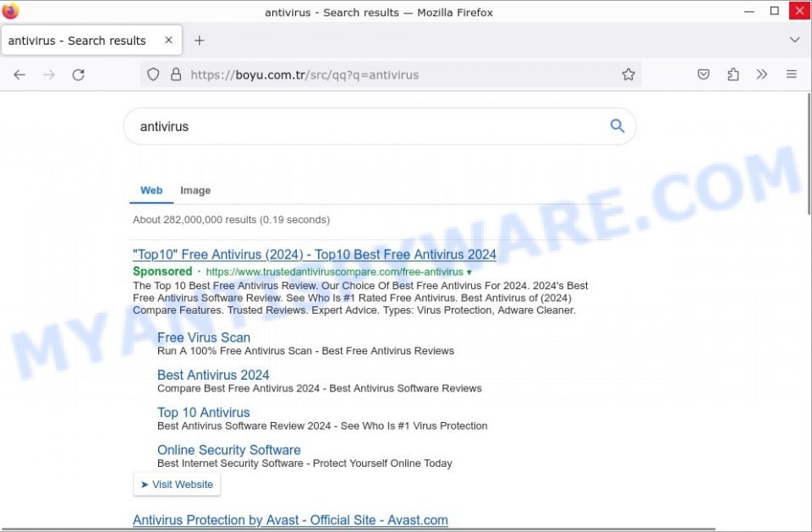The image size is (812, 532).
Task: List all tabs dropdown arrow
Action: 794,40
